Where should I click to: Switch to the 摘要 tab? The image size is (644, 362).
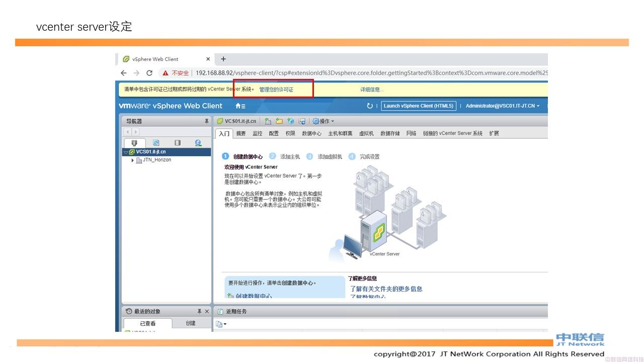coord(241,133)
